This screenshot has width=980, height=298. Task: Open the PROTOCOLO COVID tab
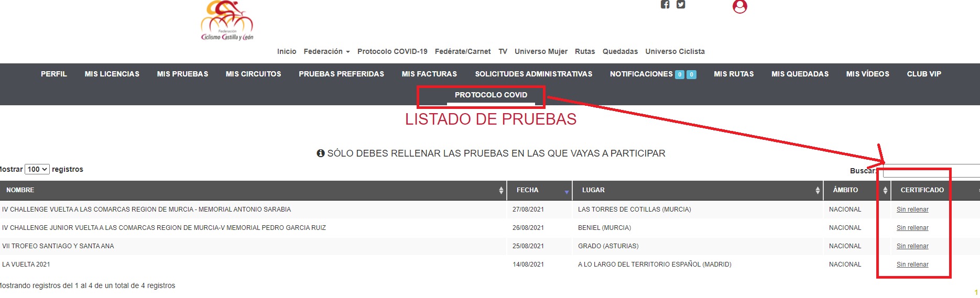pos(491,95)
